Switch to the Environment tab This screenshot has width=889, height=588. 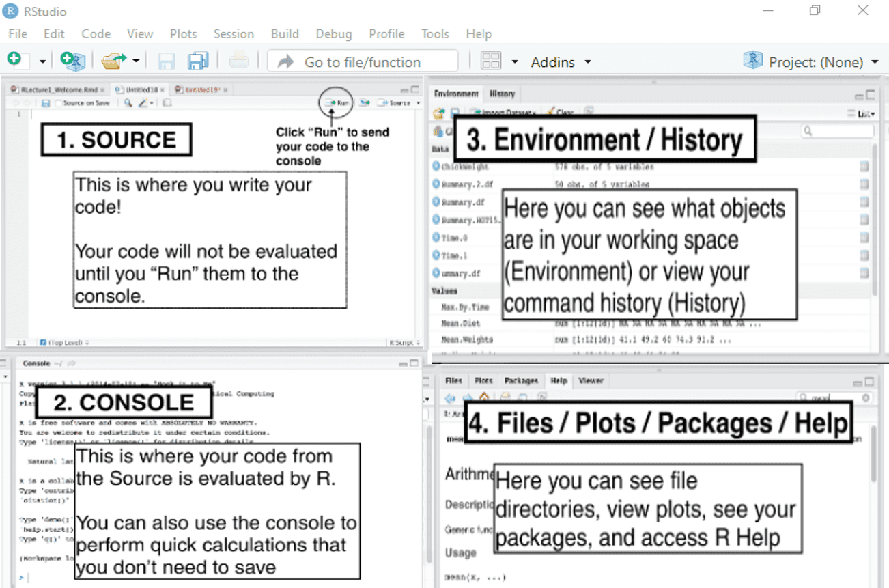point(456,94)
